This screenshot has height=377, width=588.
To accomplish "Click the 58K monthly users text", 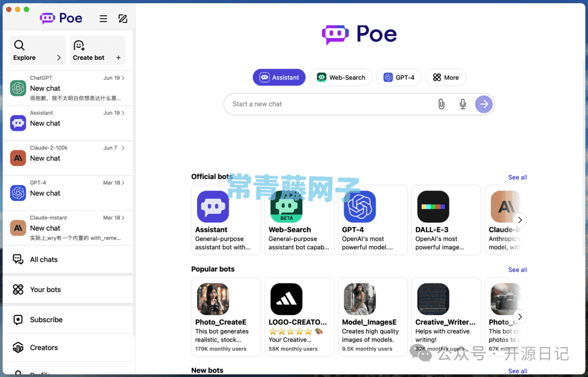I will tap(293, 349).
